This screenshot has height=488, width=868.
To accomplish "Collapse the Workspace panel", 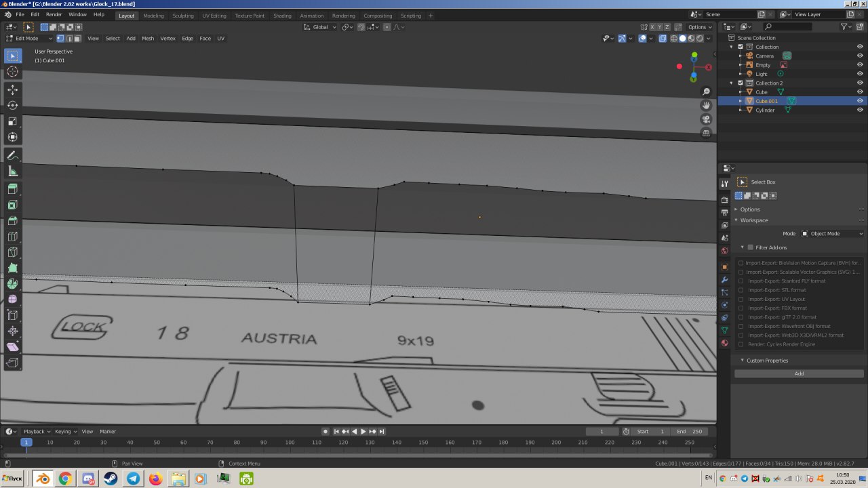I will click(x=753, y=220).
